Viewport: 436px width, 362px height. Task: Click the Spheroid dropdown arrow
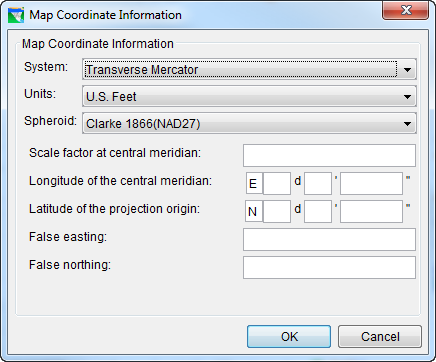[x=407, y=124]
